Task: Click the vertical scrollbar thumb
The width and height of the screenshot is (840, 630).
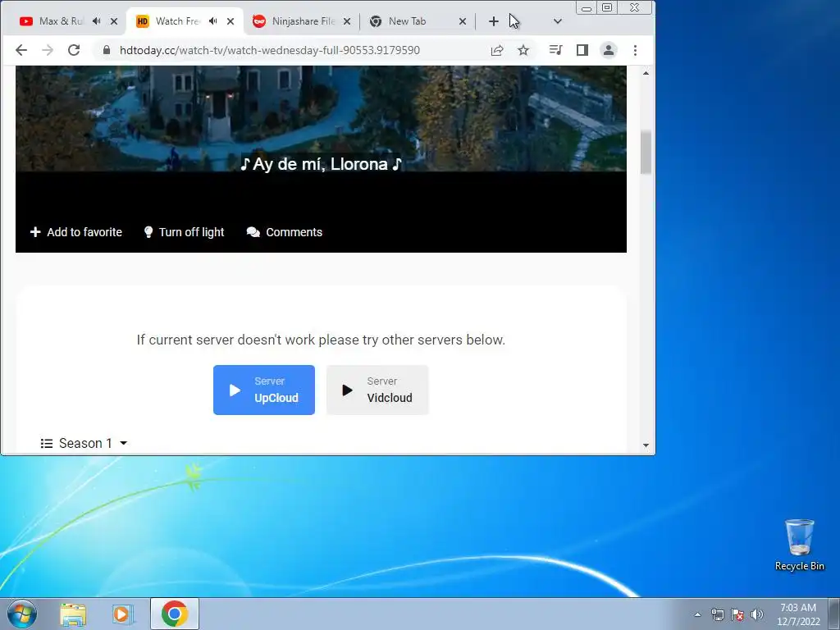Action: tap(646, 152)
